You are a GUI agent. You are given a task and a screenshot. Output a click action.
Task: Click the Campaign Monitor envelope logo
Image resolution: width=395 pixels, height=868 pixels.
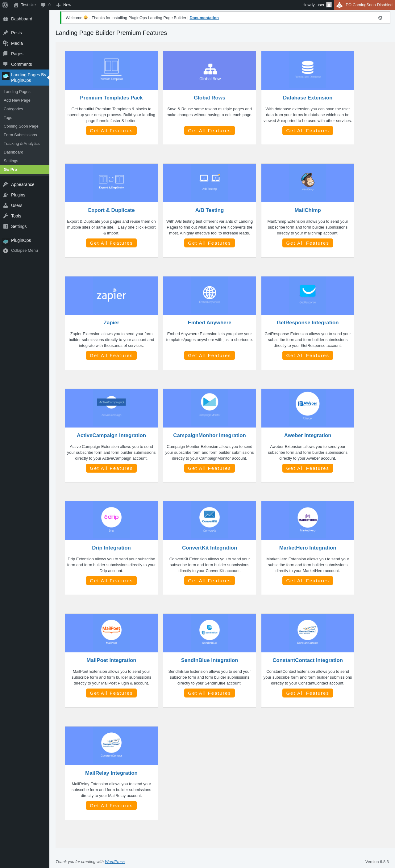[210, 402]
